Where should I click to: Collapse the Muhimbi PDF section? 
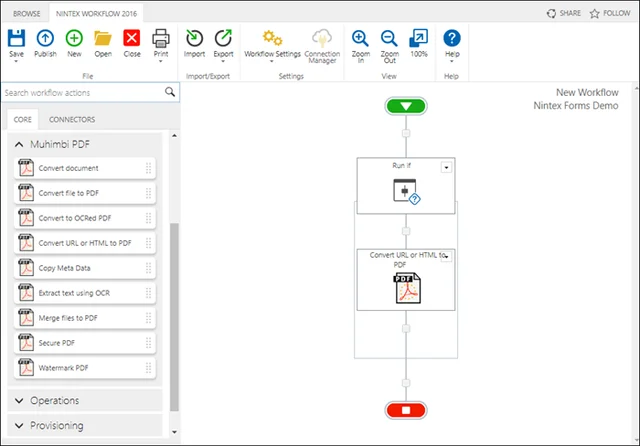[19, 144]
